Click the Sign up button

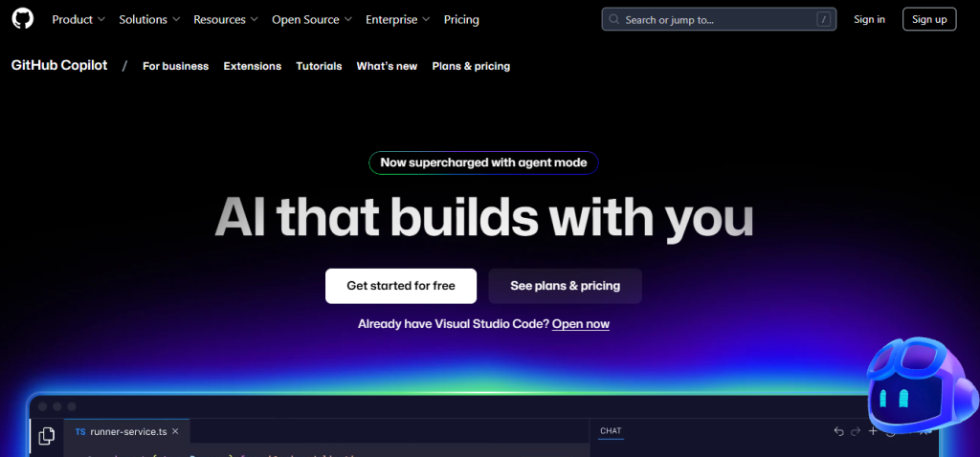pyautogui.click(x=929, y=19)
